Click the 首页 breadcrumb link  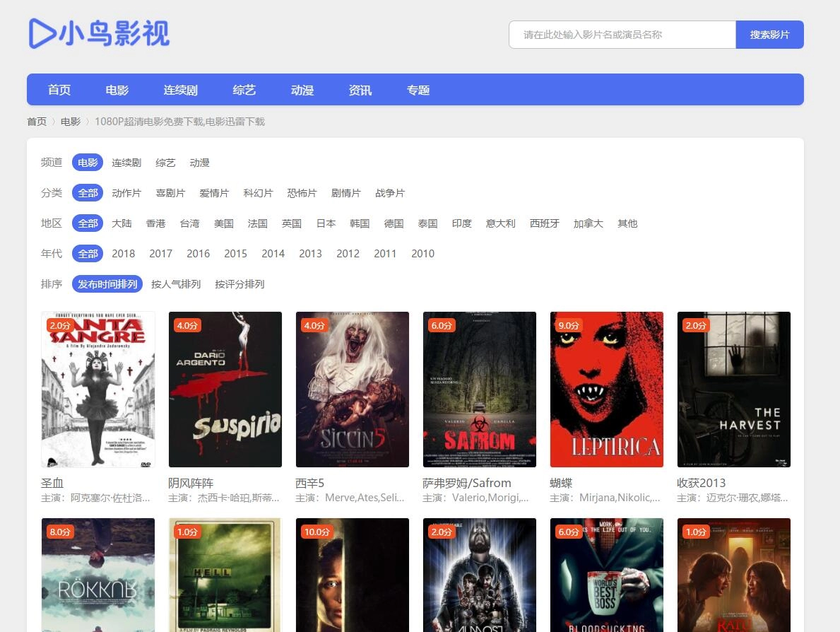37,122
